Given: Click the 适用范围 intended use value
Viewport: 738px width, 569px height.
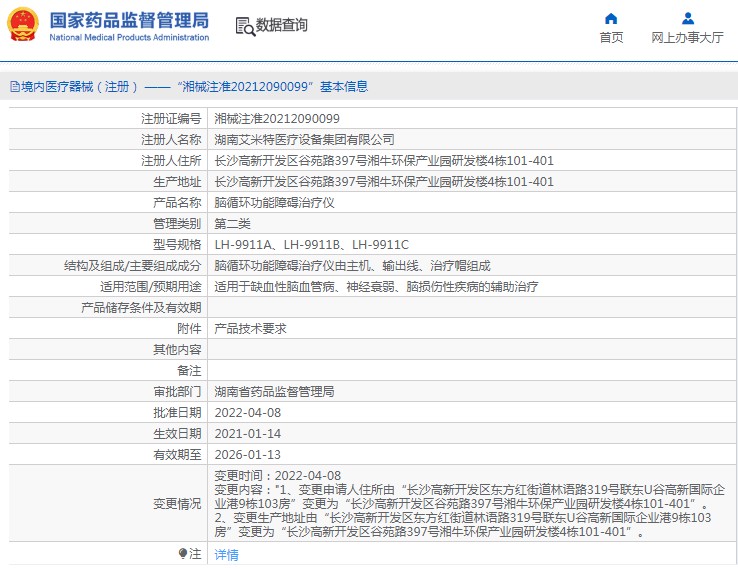Looking at the screenshot, I should point(376,287).
